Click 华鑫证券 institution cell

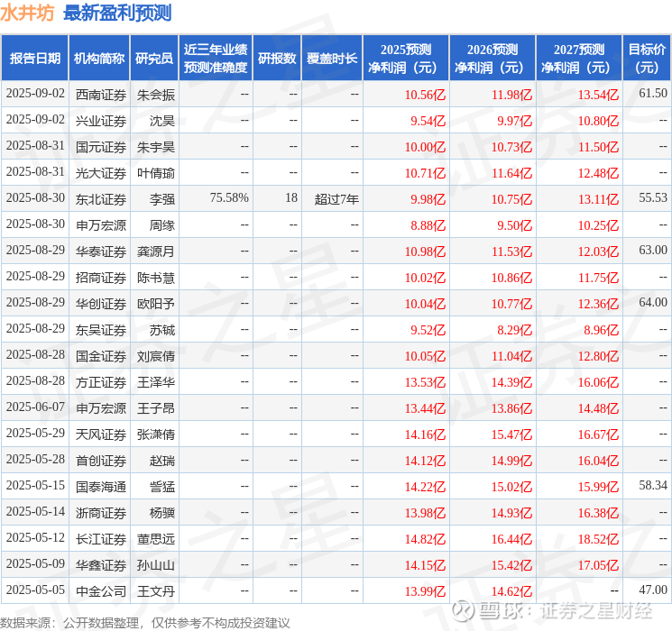tap(101, 565)
